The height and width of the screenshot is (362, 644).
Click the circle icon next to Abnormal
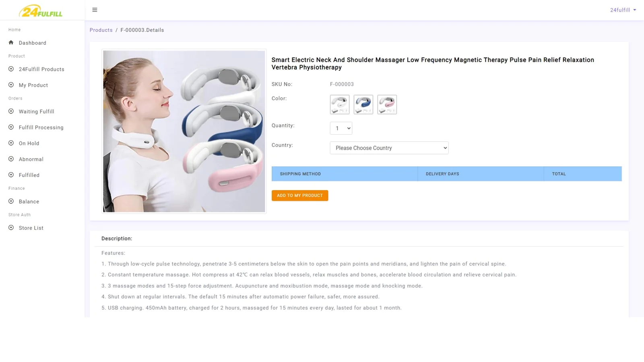pos(11,159)
